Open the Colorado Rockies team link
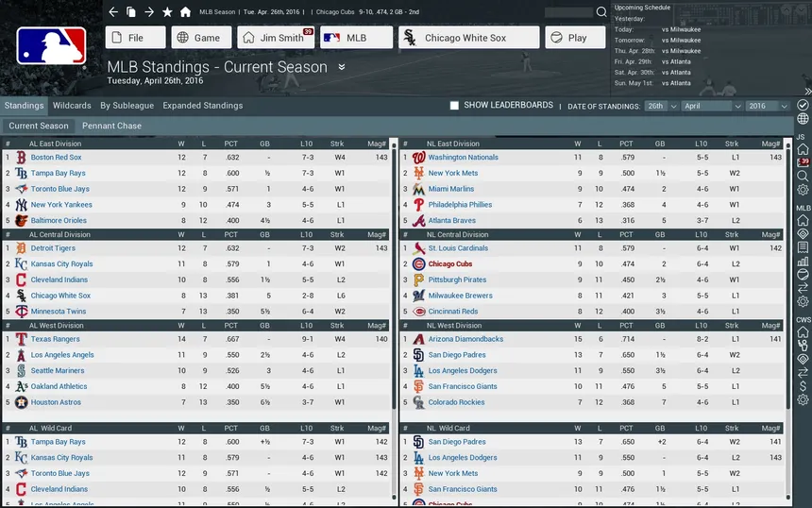812x508 pixels. [x=456, y=402]
